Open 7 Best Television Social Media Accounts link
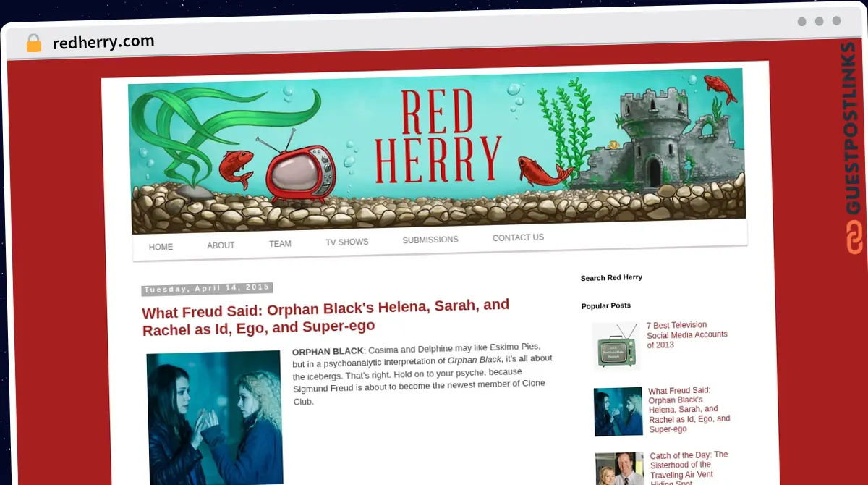This screenshot has height=485, width=868. tap(687, 335)
